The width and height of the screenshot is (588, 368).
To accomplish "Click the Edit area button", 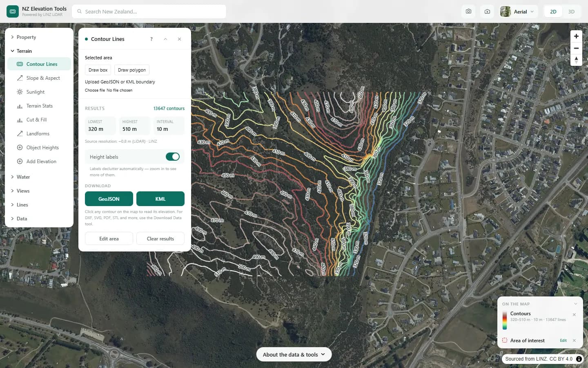I will click(109, 238).
